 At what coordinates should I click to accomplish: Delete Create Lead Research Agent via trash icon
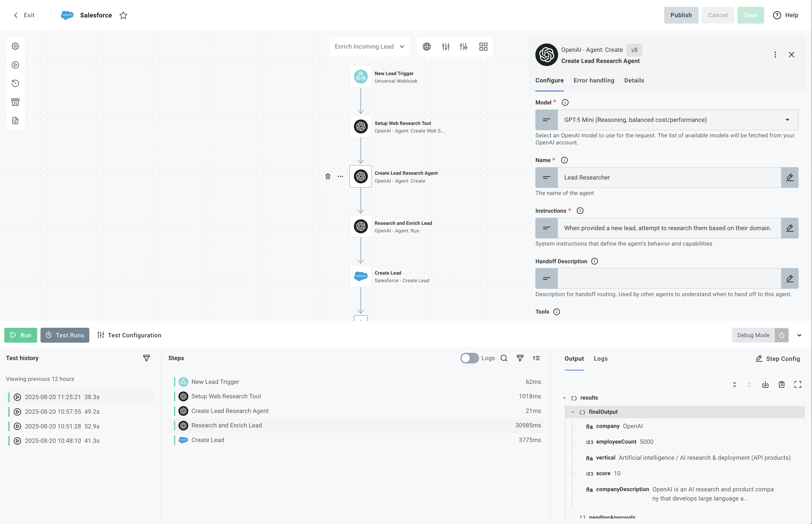(328, 176)
